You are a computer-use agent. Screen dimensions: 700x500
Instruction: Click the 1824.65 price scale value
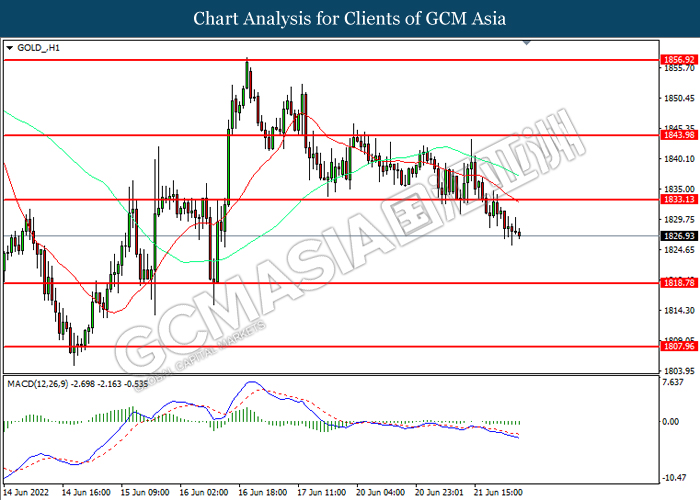click(x=679, y=250)
